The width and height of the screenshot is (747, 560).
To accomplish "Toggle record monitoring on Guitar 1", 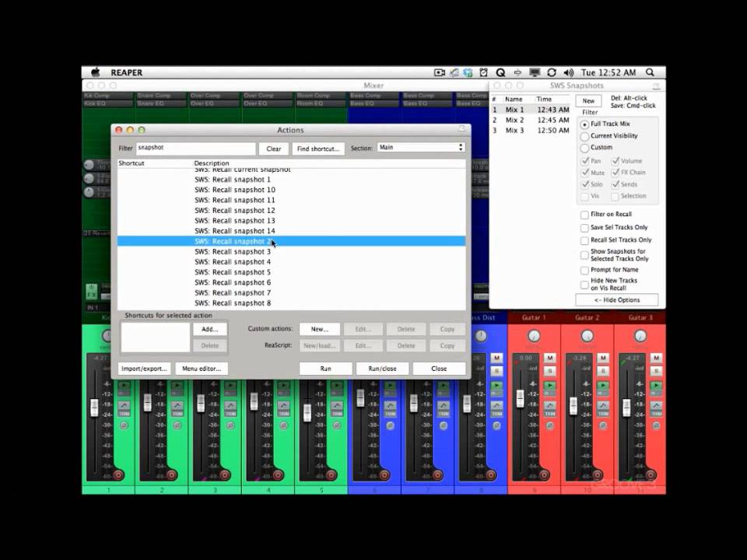I will [550, 385].
